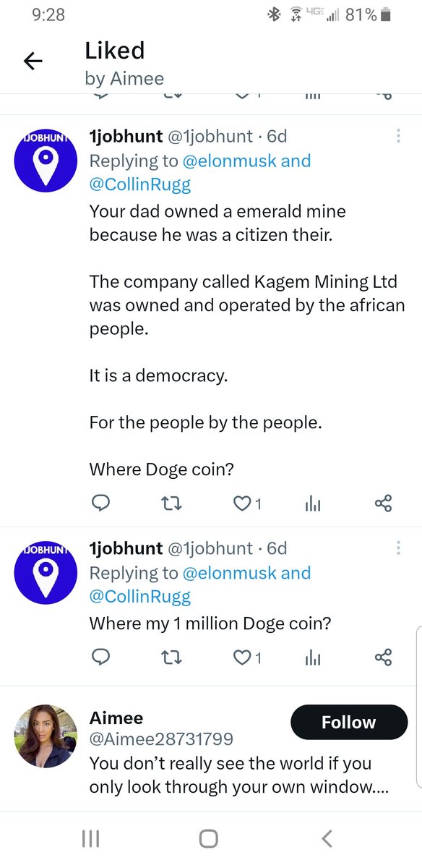Follow Aimee's account
The height and width of the screenshot is (868, 422).
pyautogui.click(x=349, y=722)
